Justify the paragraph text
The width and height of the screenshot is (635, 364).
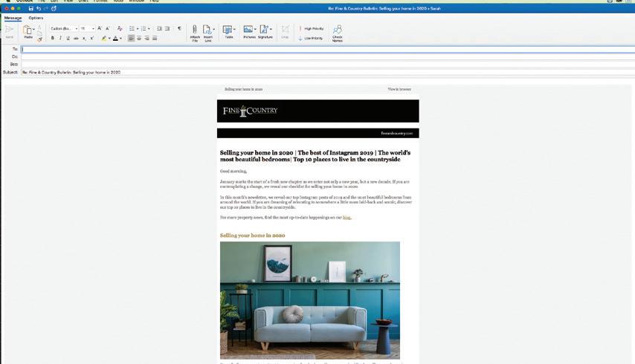tap(155, 39)
